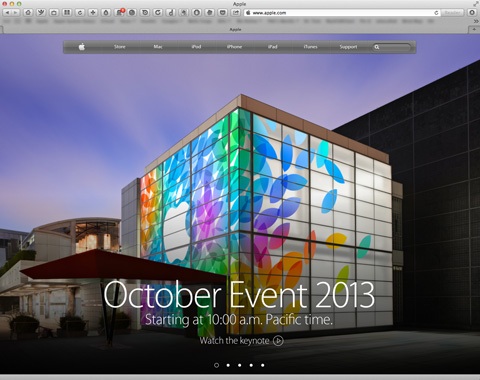
Task: Select the last carousel page dot
Action: tap(263, 365)
